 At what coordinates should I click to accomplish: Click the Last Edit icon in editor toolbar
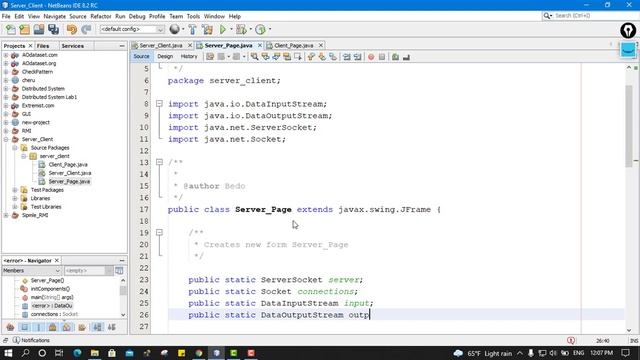210,57
